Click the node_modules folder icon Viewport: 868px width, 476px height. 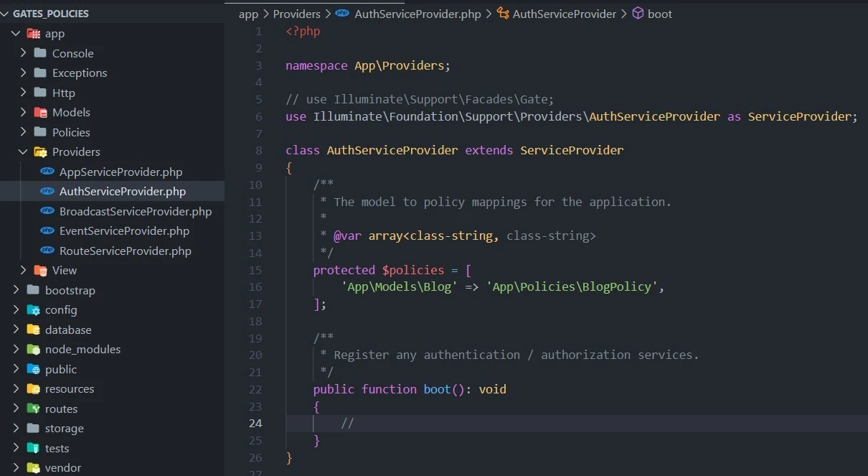tap(33, 350)
